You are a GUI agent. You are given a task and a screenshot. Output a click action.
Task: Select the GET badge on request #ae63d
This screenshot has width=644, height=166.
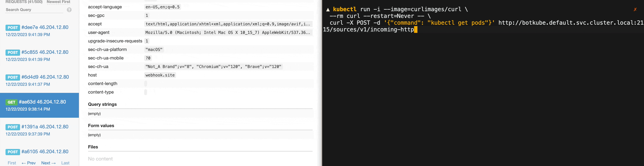coord(12,102)
